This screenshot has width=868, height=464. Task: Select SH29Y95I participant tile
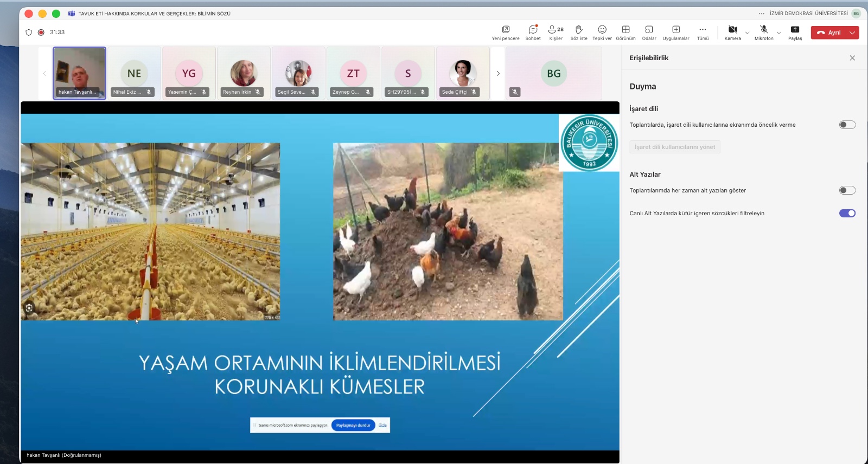(408, 73)
